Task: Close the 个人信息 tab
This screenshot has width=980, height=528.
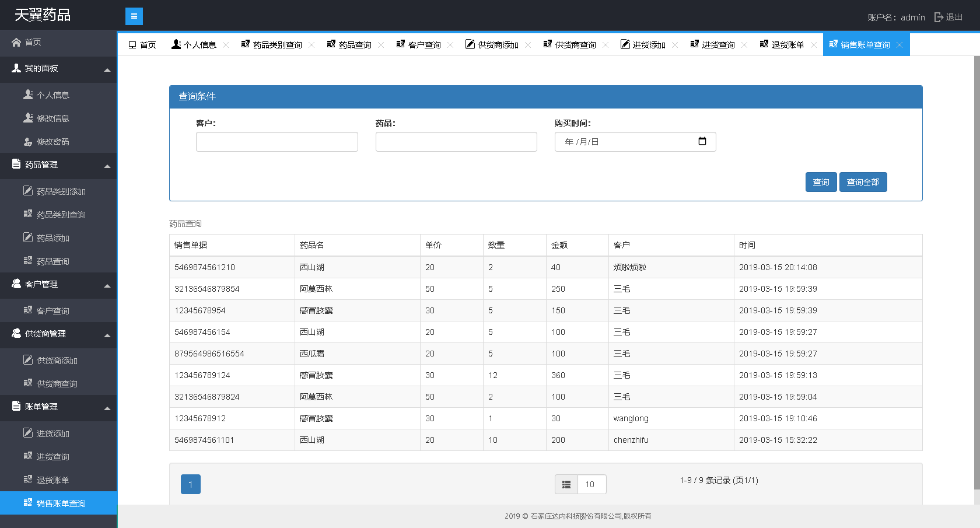Action: click(226, 45)
